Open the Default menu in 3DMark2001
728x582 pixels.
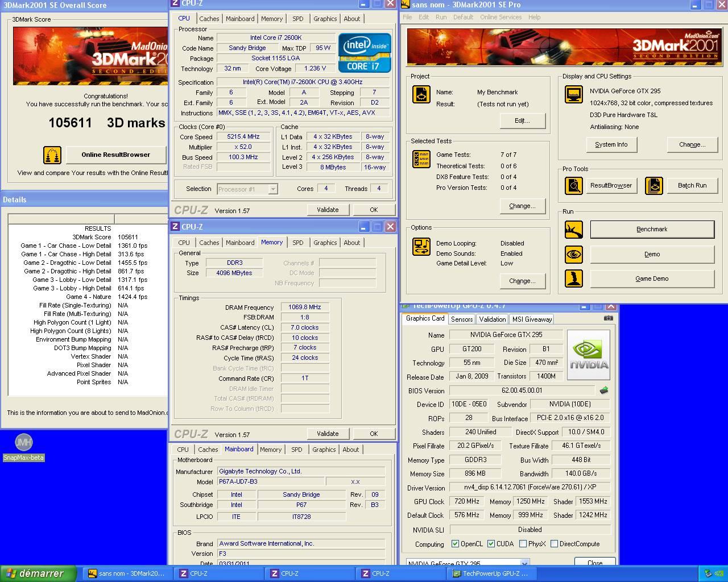(463, 17)
